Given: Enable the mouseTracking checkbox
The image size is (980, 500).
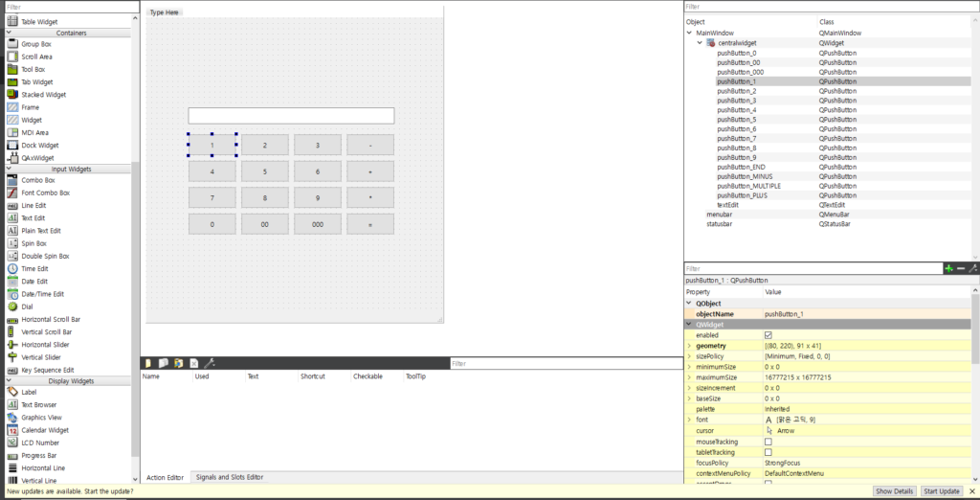Looking at the screenshot, I should (x=768, y=442).
